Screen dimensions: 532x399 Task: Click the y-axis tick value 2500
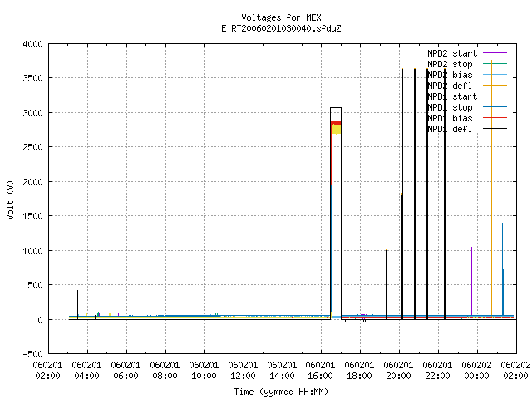point(33,147)
